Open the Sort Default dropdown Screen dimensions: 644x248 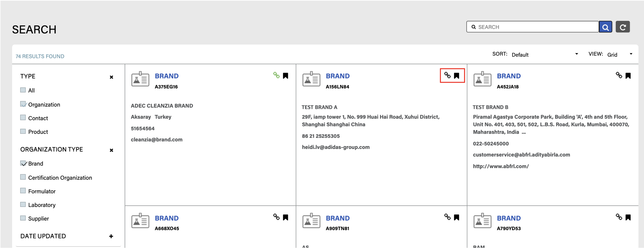coord(544,55)
